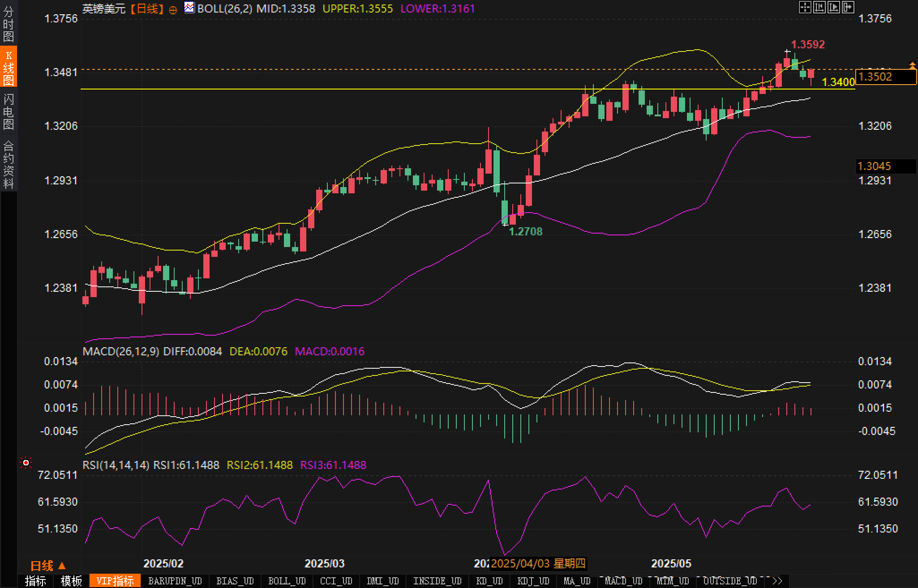Viewport: 918px width, 588px height.
Task: Click the LOWER:1.3161 band value
Action: (438, 9)
